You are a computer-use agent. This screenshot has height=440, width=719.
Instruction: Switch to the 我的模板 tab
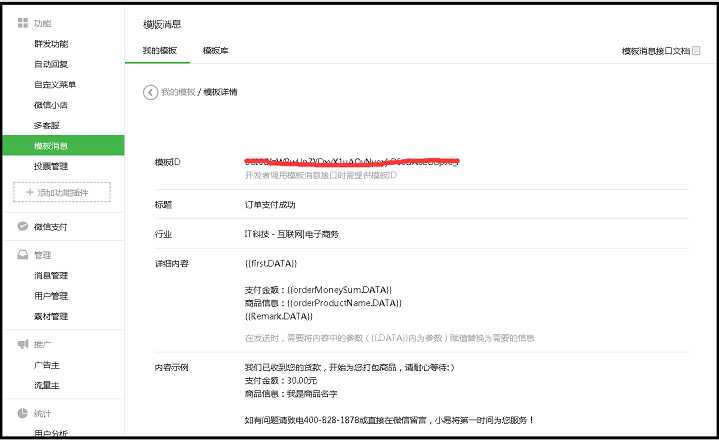160,50
